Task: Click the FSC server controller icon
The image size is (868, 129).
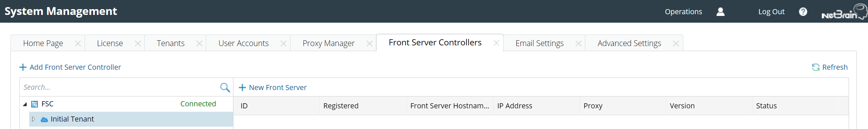Action: (34, 104)
